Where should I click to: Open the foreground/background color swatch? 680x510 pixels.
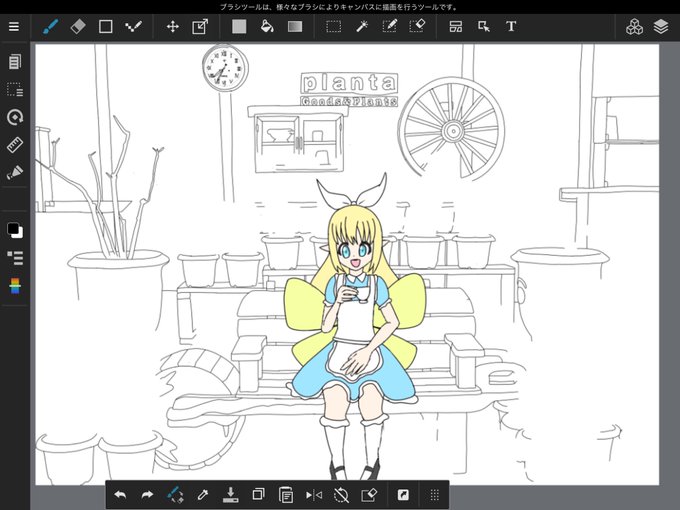(15, 230)
